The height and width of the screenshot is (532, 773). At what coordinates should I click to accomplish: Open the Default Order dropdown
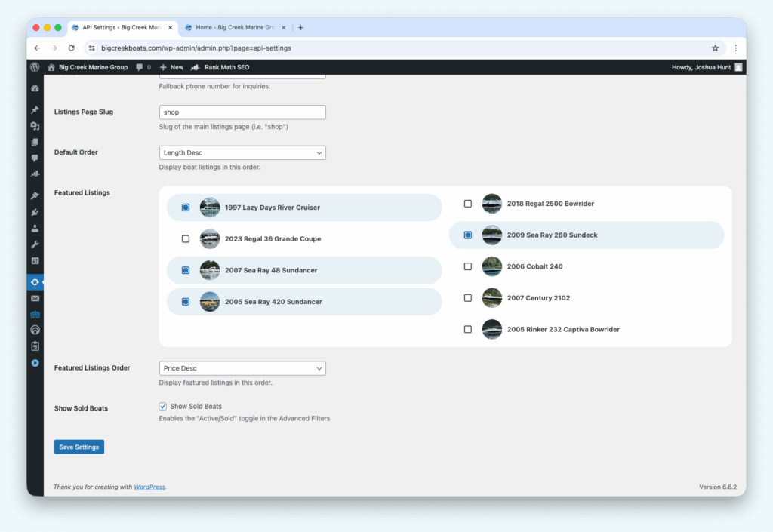242,153
